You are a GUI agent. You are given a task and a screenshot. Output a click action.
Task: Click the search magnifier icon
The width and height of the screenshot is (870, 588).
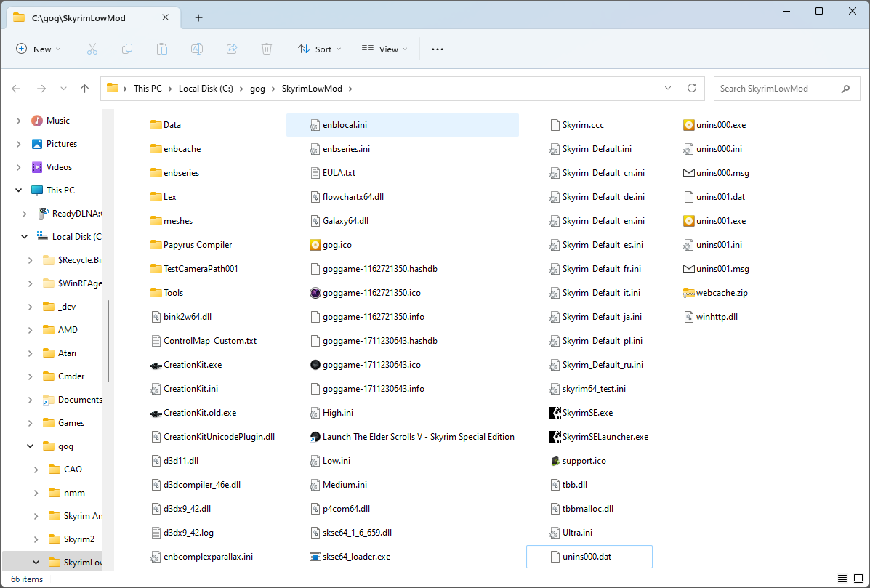[845, 88]
